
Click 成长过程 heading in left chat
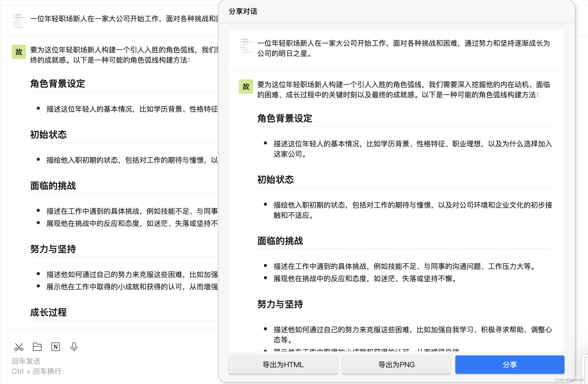click(48, 313)
